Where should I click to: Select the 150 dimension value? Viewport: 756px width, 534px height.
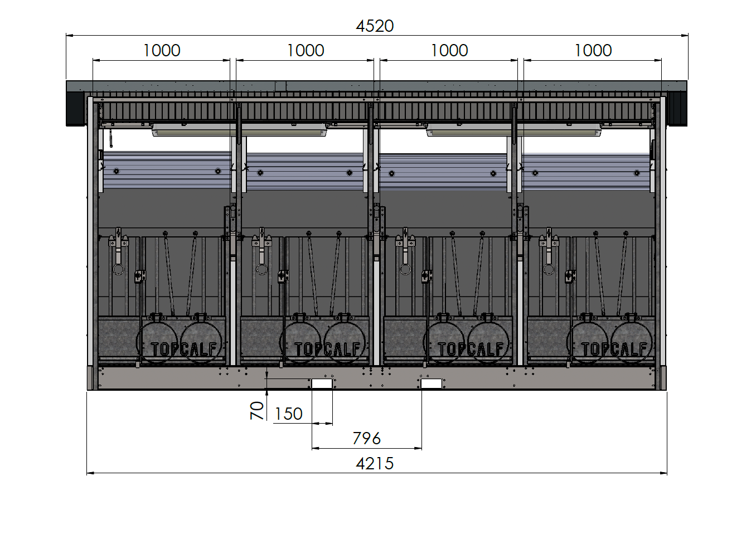coord(288,414)
